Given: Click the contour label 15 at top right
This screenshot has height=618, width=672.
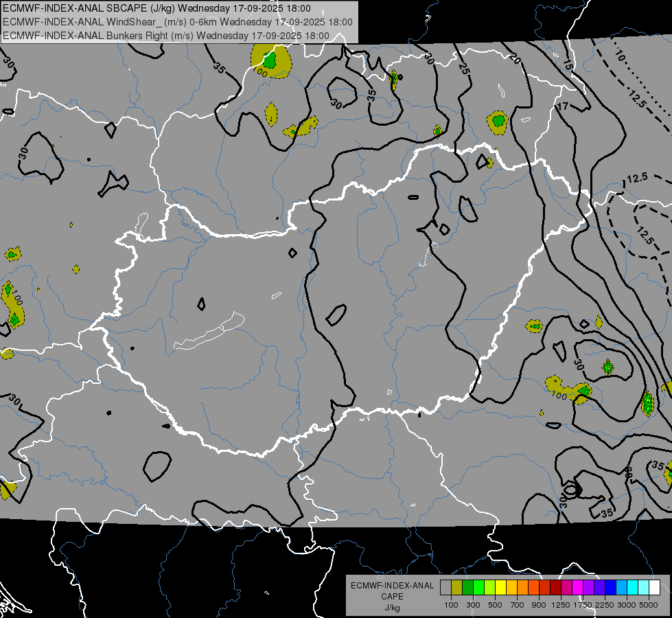Looking at the screenshot, I should [568, 65].
